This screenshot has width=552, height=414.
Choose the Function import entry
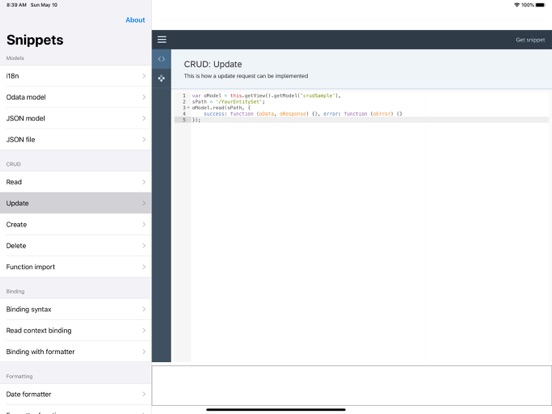[76, 267]
